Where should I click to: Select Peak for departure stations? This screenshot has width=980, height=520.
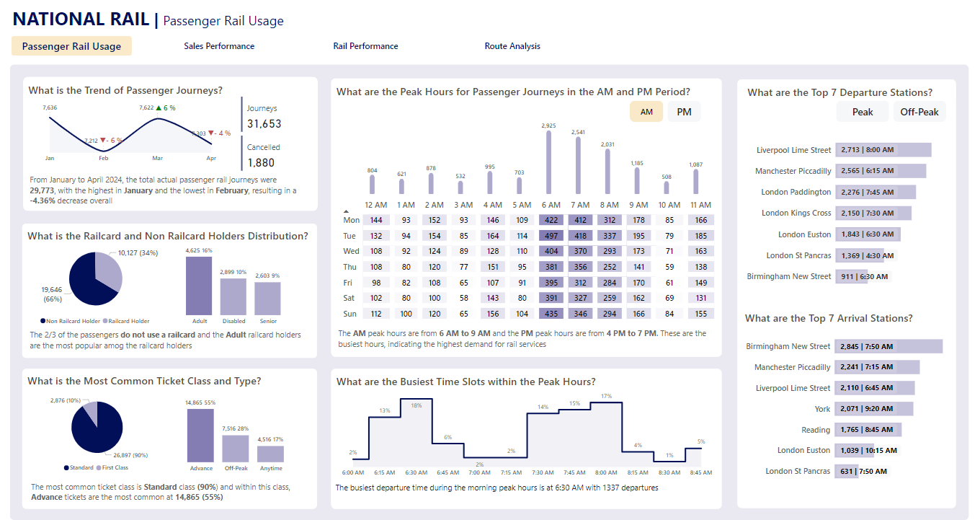(x=863, y=112)
